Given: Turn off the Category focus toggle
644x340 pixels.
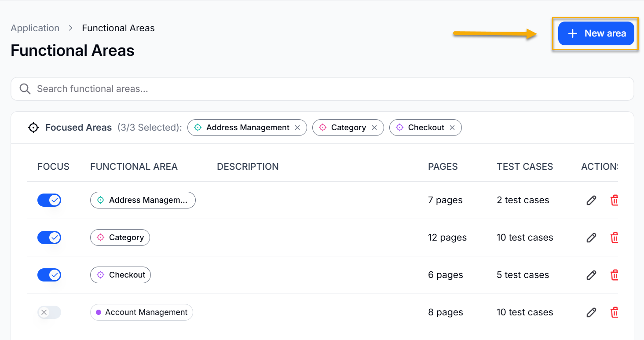Looking at the screenshot, I should (x=49, y=238).
